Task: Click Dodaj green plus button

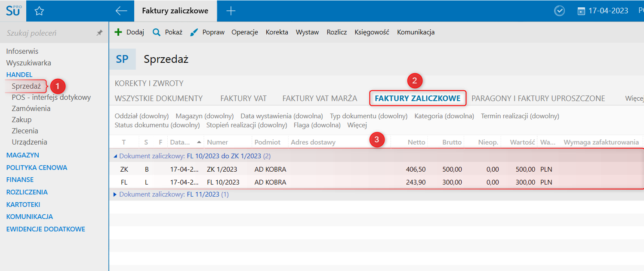Action: point(129,32)
